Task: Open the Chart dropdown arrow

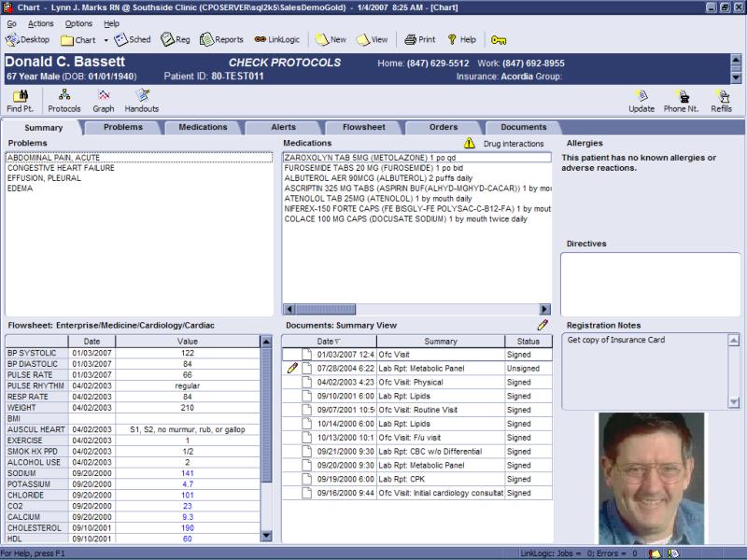Action: [106, 40]
